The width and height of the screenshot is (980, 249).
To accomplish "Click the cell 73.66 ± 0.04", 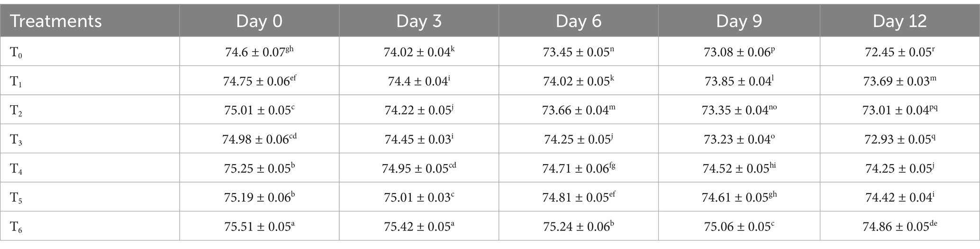I will pyautogui.click(x=579, y=110).
